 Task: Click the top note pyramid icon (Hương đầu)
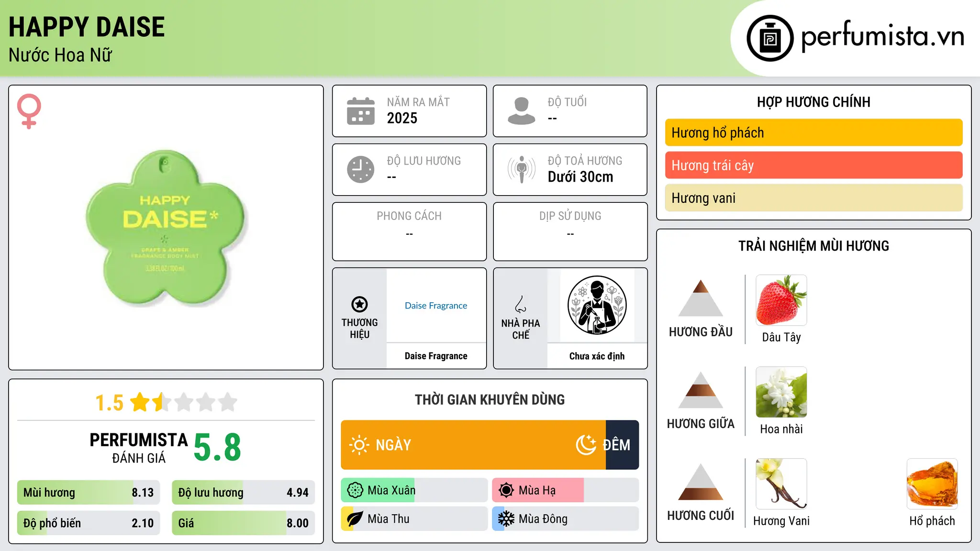click(x=701, y=298)
